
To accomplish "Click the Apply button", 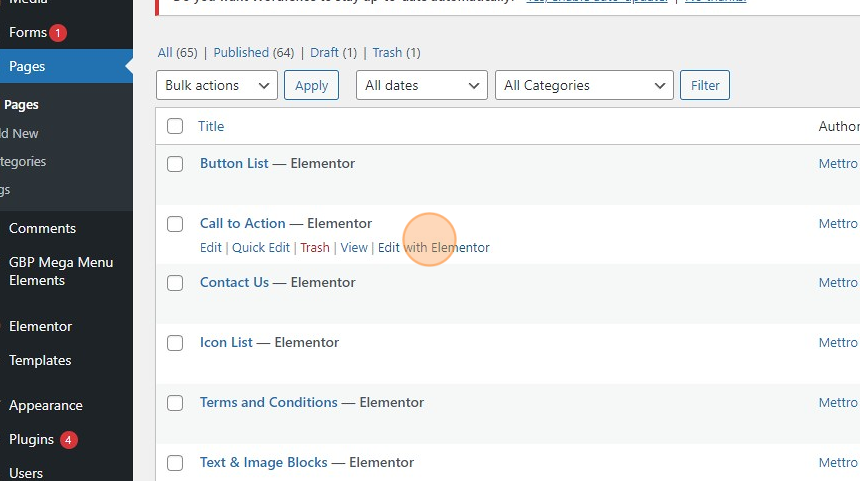I will [312, 85].
